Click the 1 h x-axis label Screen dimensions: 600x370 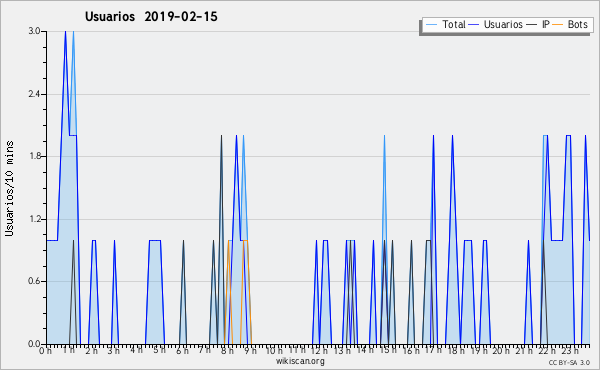[69, 351]
